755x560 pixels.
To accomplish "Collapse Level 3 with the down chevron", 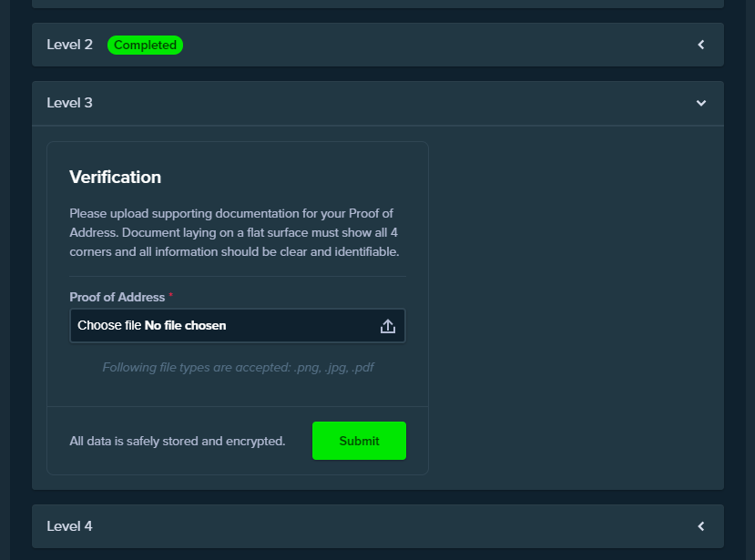I will [701, 103].
